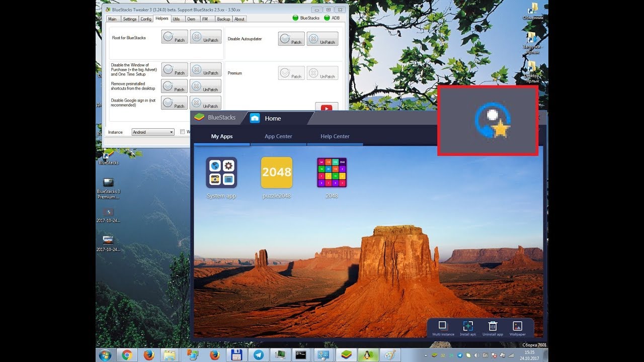Image resolution: width=644 pixels, height=362 pixels.
Task: Patch Disable Google sign in
Action: (175, 103)
